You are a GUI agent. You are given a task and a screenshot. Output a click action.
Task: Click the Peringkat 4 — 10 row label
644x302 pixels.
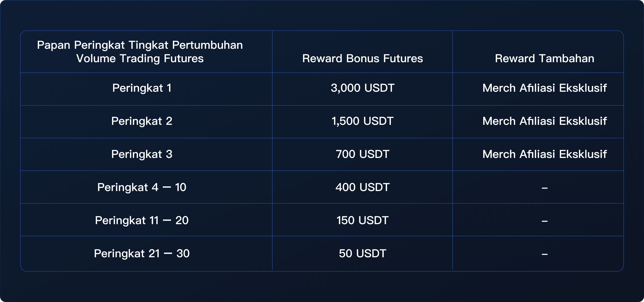[x=142, y=187]
